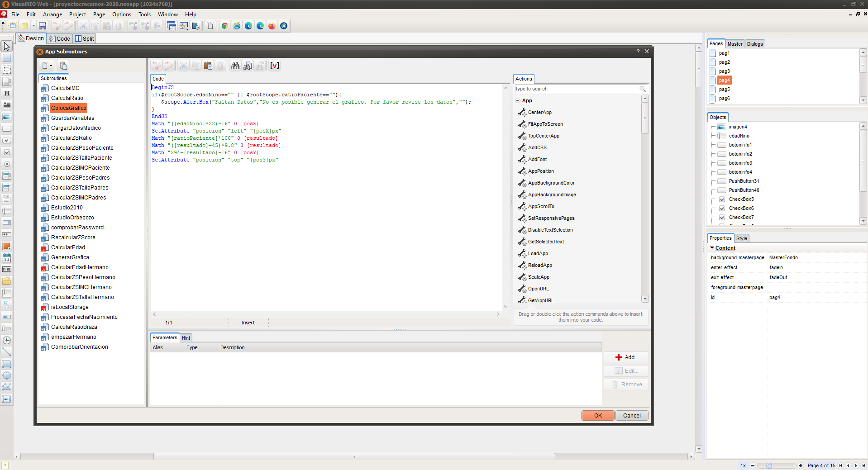Select the line drawing tool in left palette

tap(7, 352)
